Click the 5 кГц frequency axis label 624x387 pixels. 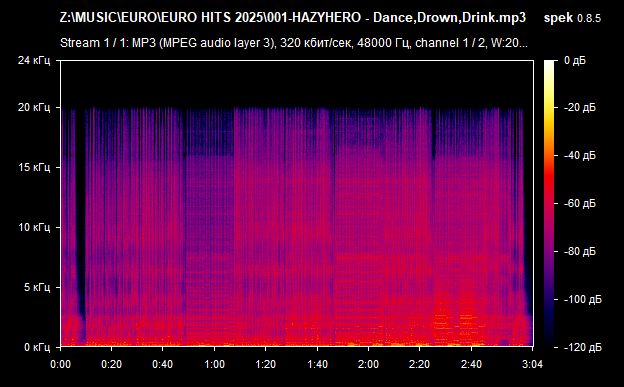37,287
